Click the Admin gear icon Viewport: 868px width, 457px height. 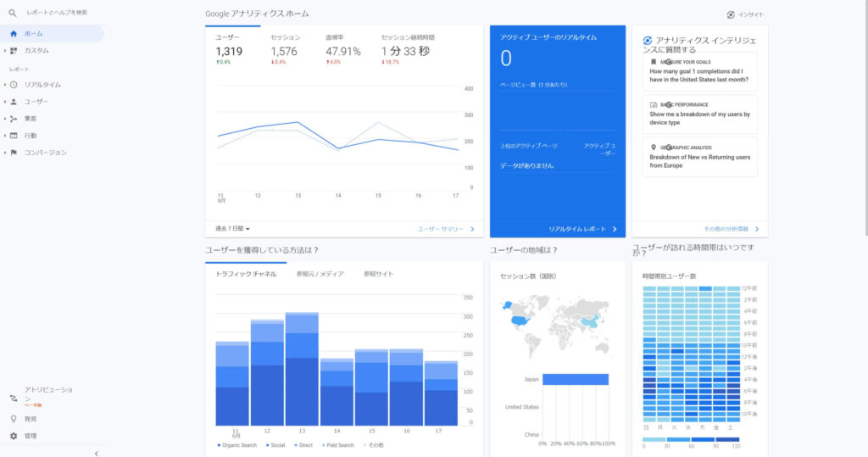point(14,436)
